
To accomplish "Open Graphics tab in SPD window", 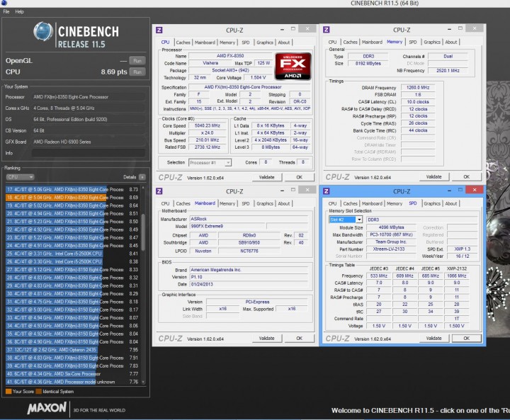I will pyautogui.click(x=432, y=203).
